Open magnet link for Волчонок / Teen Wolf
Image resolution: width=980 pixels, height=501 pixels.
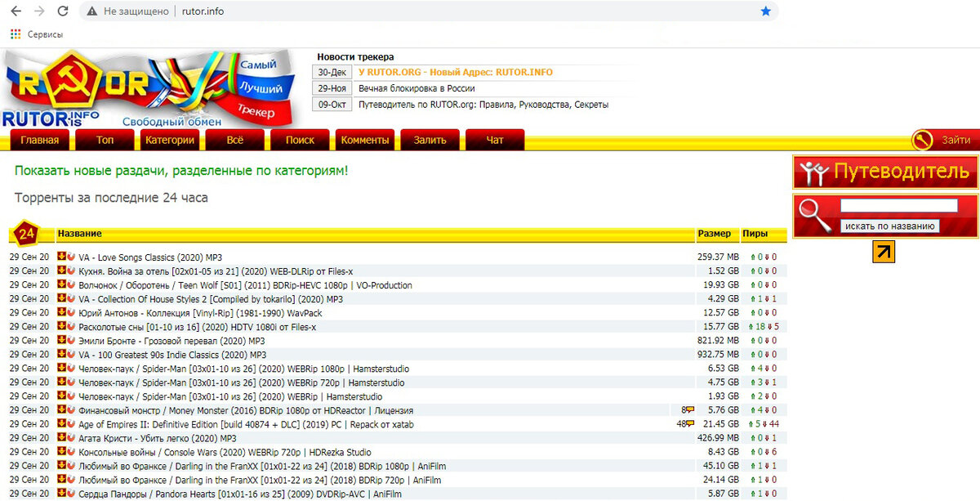tap(71, 284)
